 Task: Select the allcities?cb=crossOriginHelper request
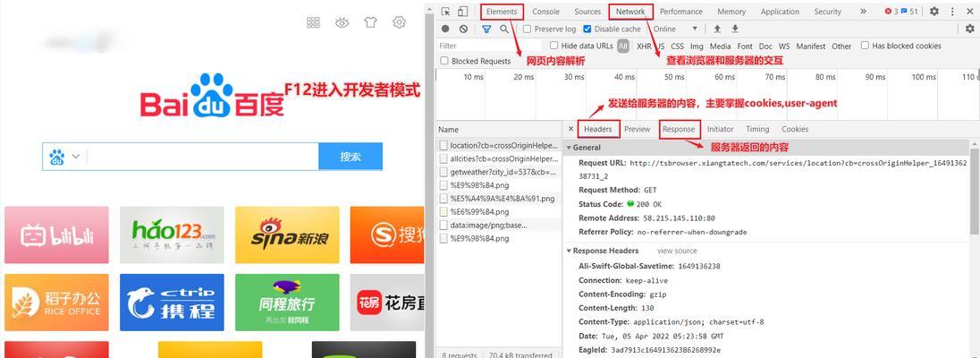(498, 159)
